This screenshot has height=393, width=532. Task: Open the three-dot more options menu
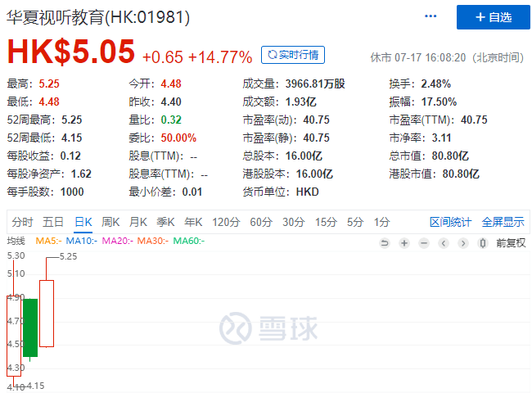(431, 16)
